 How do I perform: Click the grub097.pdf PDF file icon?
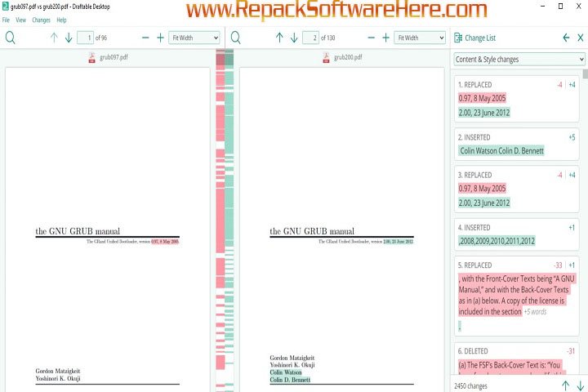pyautogui.click(x=91, y=57)
